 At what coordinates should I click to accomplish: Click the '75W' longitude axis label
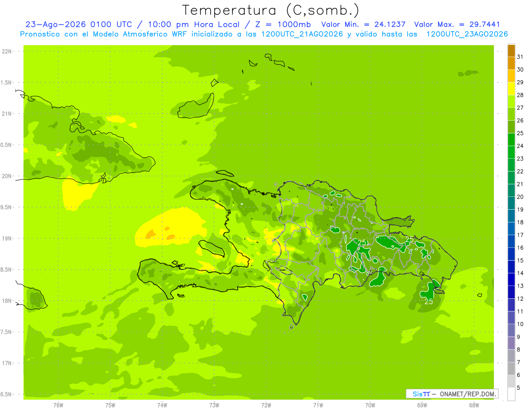tap(110, 405)
